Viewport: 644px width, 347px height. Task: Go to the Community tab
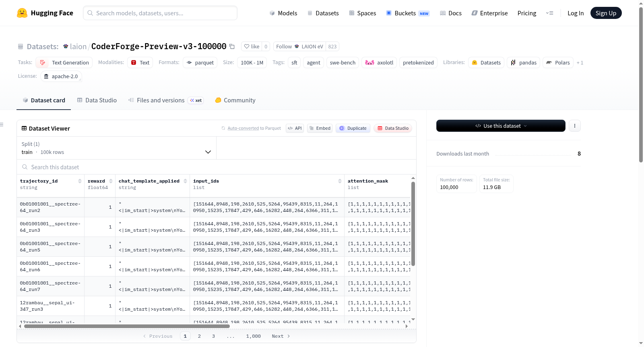coord(235,100)
